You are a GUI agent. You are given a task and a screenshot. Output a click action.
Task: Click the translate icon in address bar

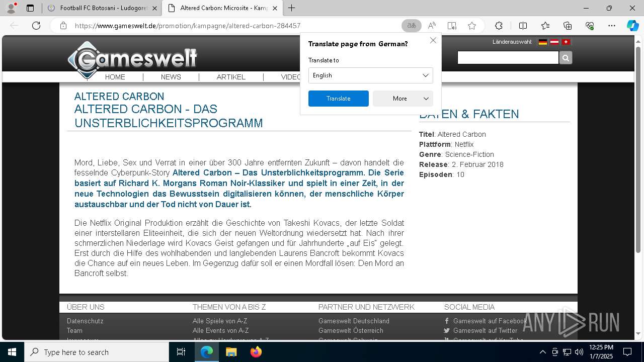412,26
